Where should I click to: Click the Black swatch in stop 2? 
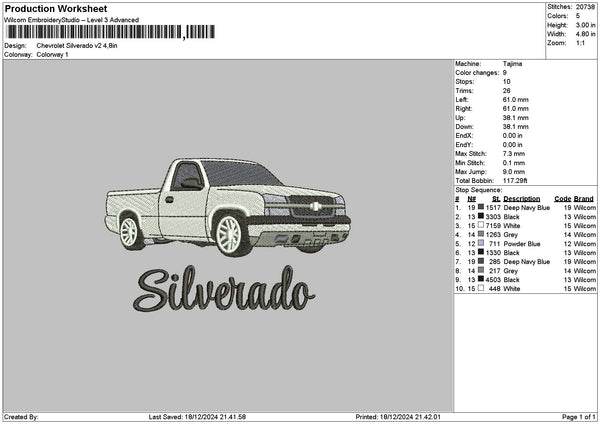(x=481, y=216)
